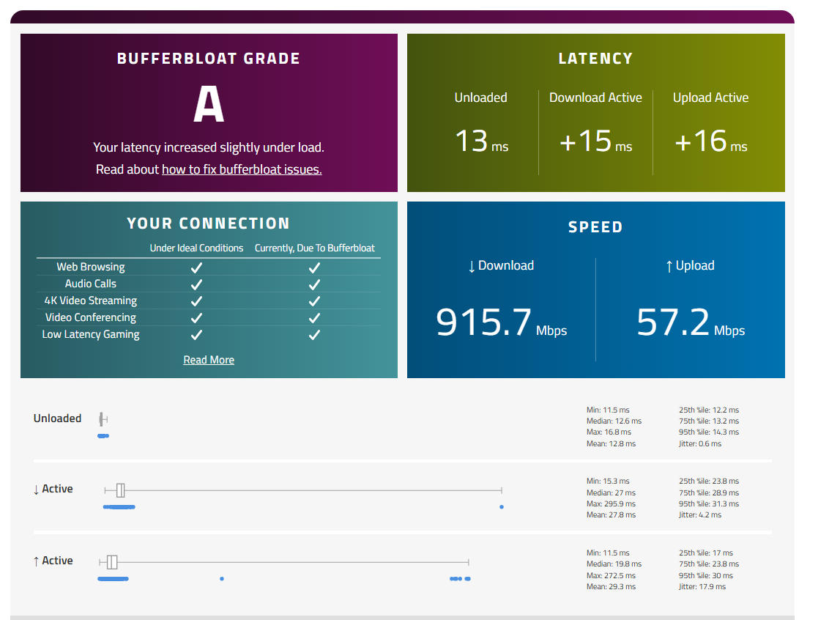Click the 'Max: 272.5 ms' statistic
This screenshot has width=840, height=620.
coord(612,575)
